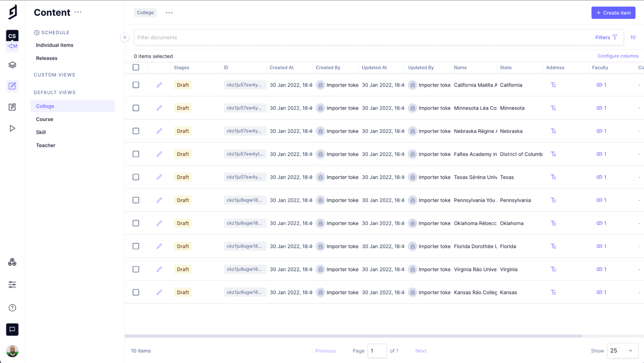This screenshot has width=644, height=363.
Task: Click the integrations/plugins icon in sidebar
Action: 12,262
